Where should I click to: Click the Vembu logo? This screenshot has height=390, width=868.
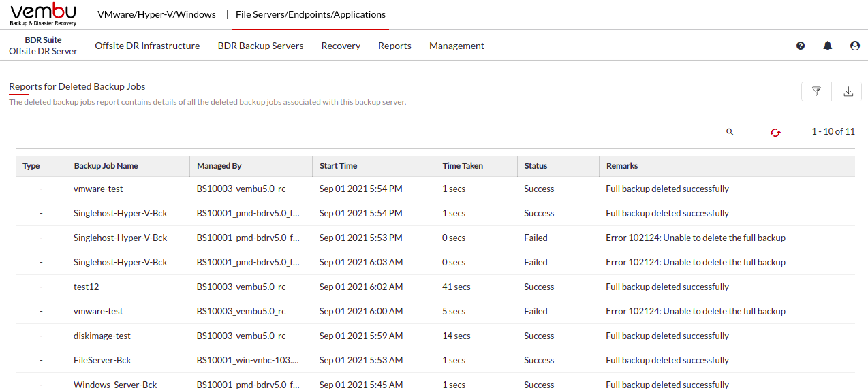44,14
